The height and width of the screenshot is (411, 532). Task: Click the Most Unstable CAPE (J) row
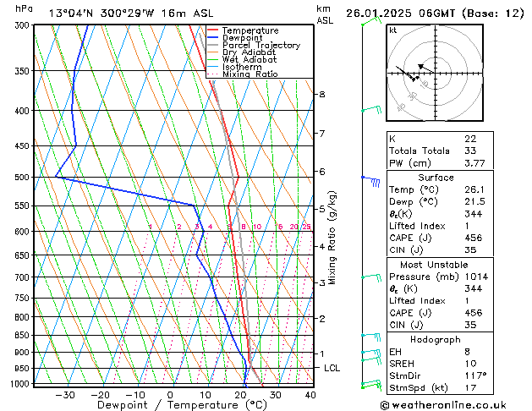440,313
